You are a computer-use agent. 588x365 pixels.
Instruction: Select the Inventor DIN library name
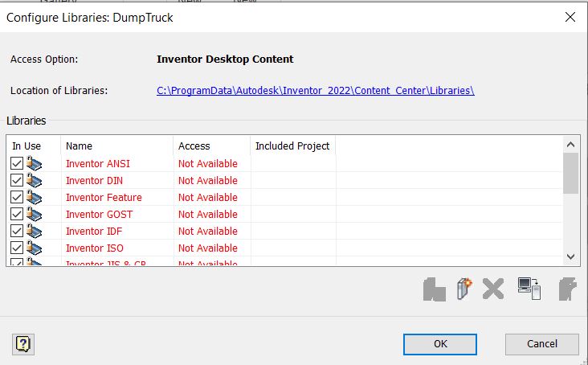pos(94,180)
